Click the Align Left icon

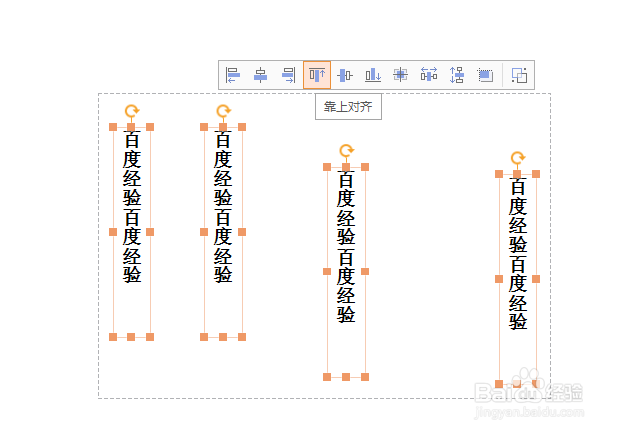tap(233, 75)
